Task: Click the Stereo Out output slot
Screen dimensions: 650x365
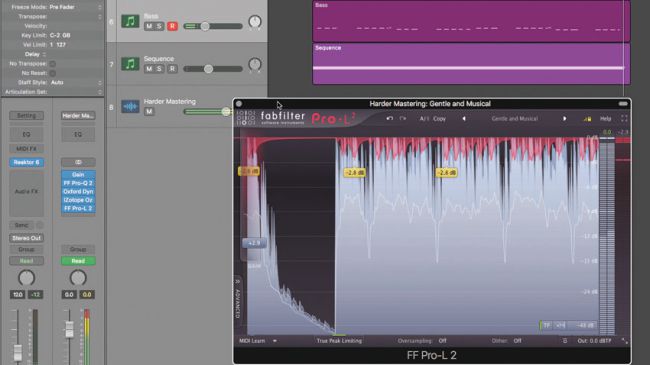Action: click(x=27, y=238)
